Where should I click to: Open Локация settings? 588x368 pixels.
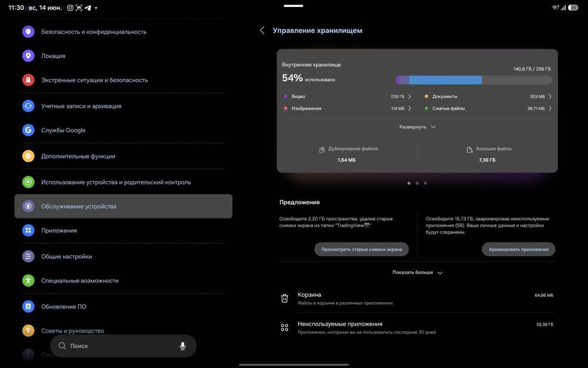123,55
